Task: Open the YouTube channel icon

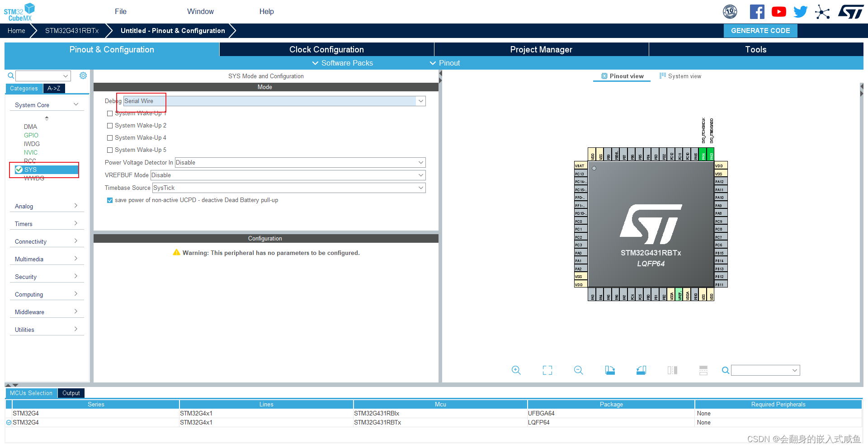Action: (x=778, y=12)
